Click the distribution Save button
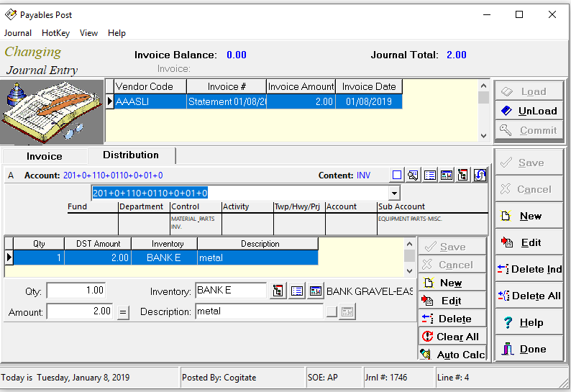571x392 pixels. [452, 247]
